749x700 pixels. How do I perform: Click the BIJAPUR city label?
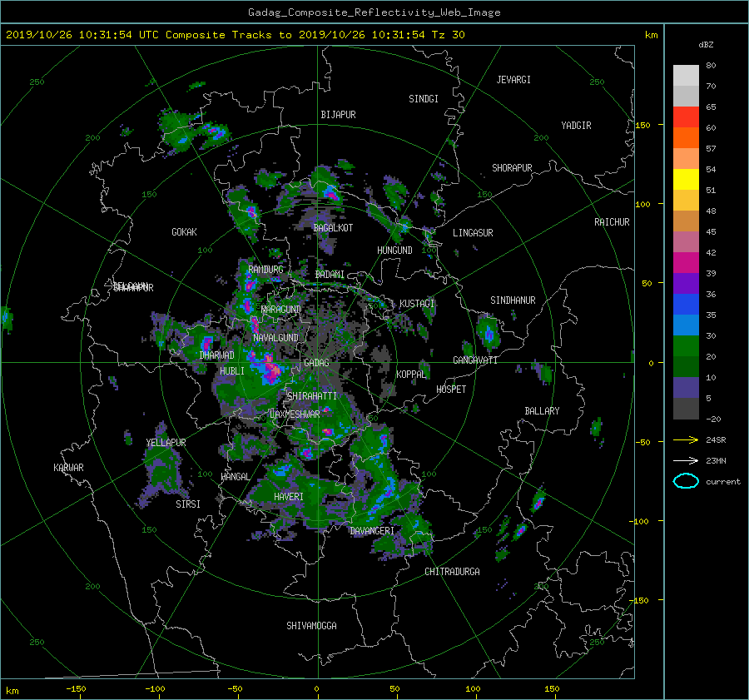(x=338, y=115)
